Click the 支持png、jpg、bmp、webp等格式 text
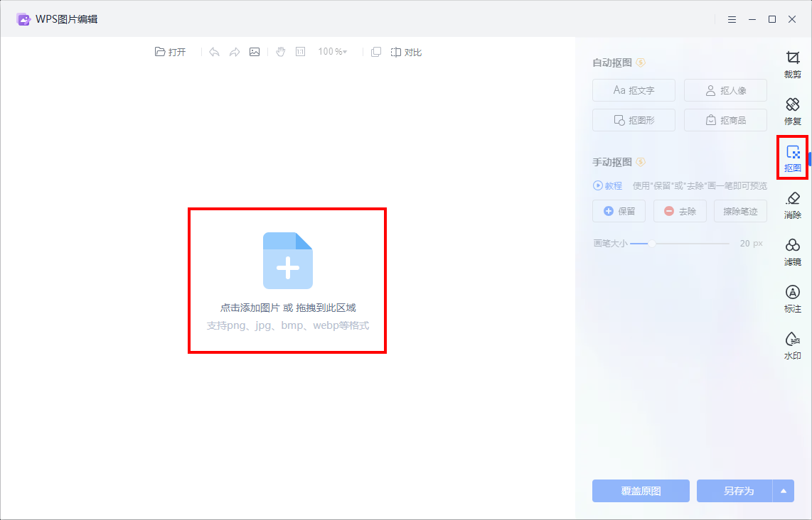This screenshot has width=812, height=520. tap(288, 325)
